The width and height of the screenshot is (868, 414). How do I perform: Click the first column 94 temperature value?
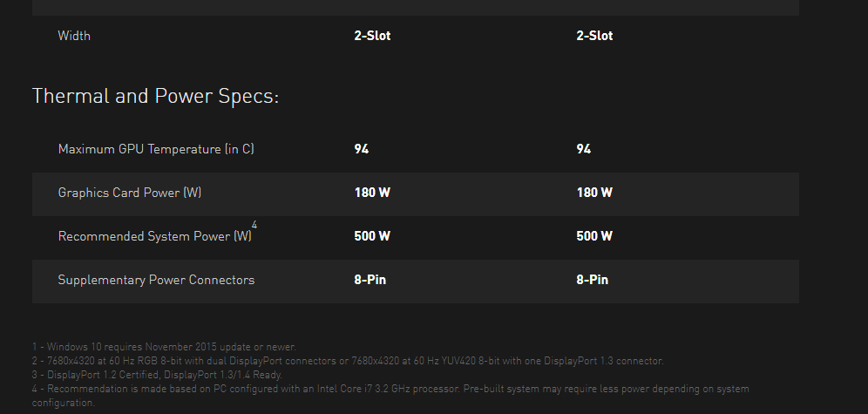coord(362,149)
